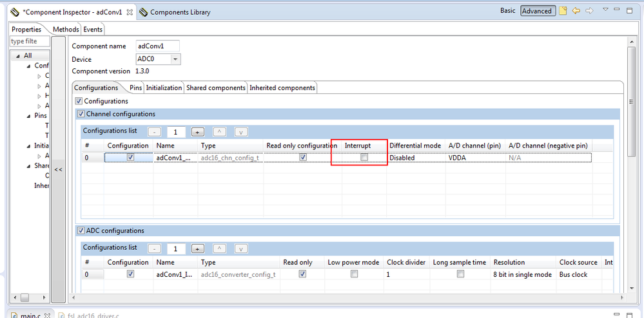Click Differential mode Disabled cell
Viewport: 644px width, 318px height.
tap(416, 158)
